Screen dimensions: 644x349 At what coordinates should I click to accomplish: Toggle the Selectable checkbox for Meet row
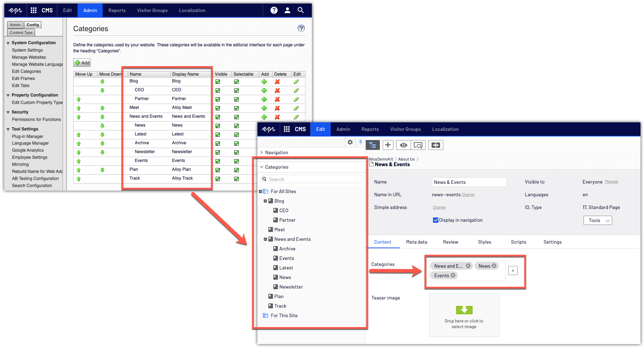236,108
